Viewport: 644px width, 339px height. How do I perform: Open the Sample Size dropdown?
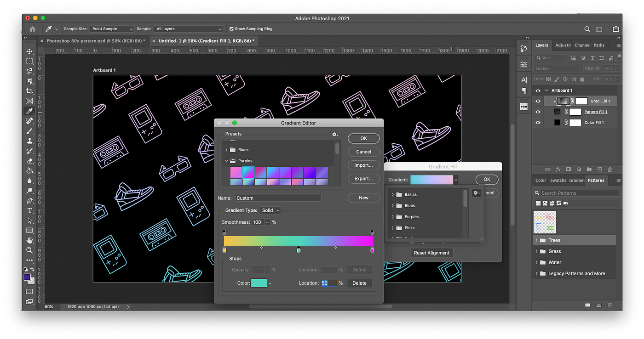(112, 29)
